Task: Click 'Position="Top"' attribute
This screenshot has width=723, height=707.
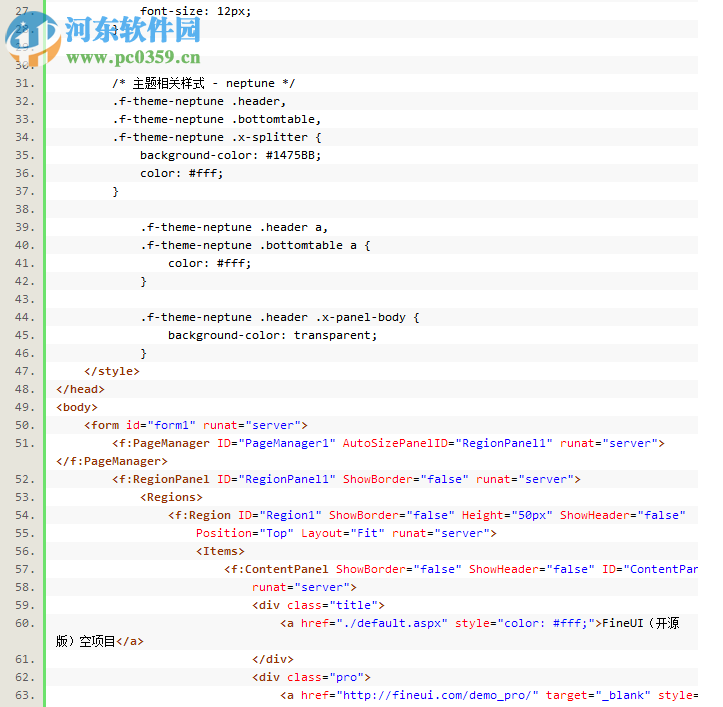Action: (x=245, y=533)
